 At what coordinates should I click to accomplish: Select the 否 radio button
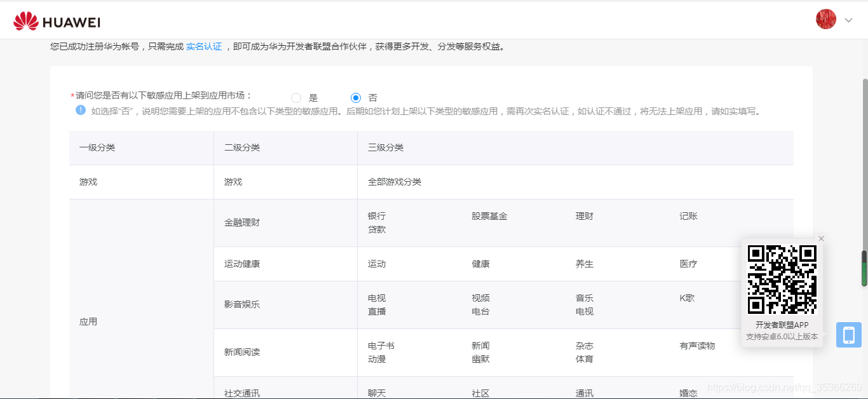tap(356, 98)
